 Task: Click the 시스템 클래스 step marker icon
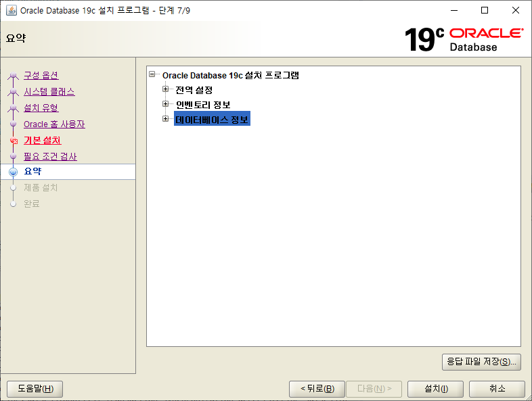pos(14,91)
